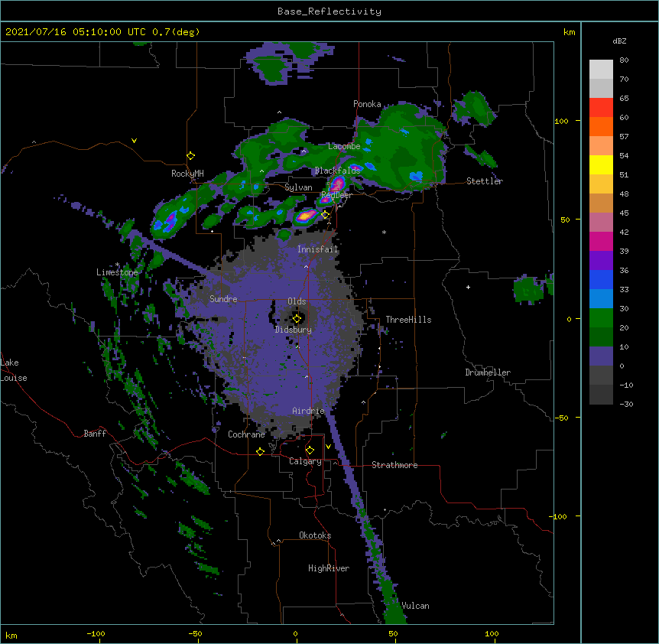This screenshot has width=659, height=644.
Task: Select the purple 36-39 dBZ legend swatch
Action: click(601, 260)
